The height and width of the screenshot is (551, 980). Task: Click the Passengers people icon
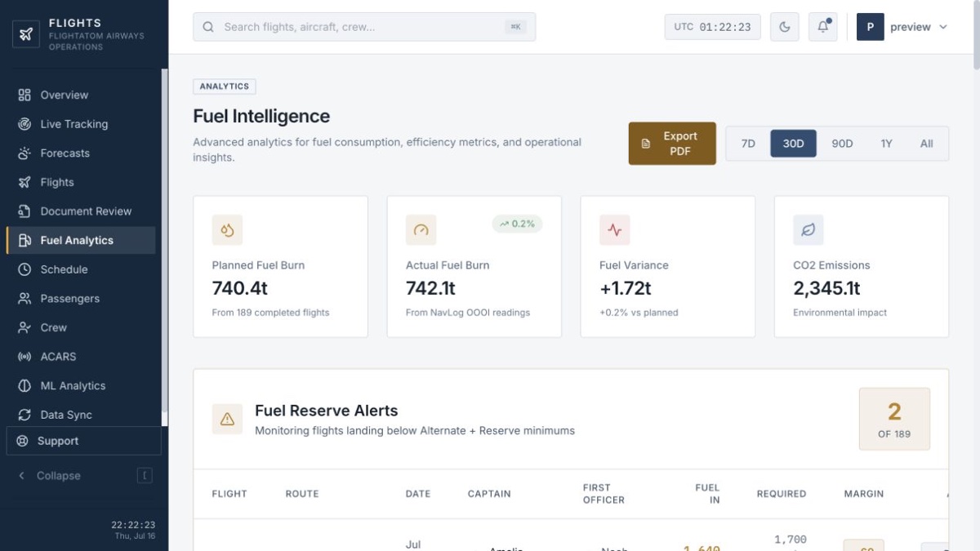coord(24,299)
